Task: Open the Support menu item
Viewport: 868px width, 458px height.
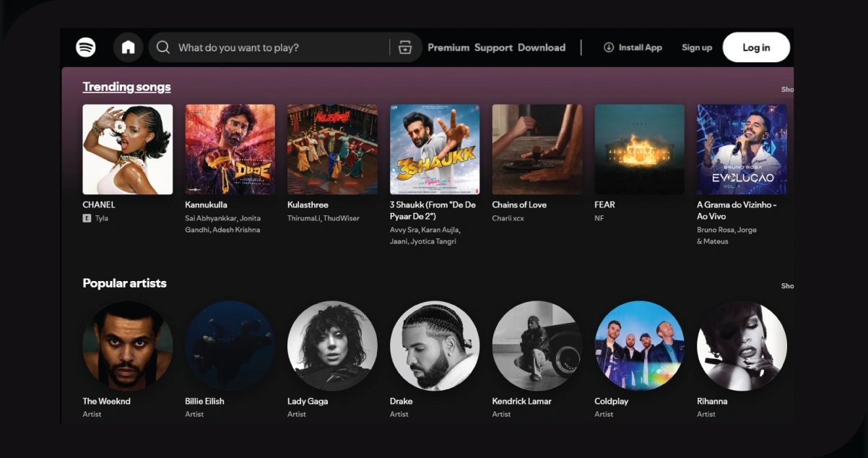Action: point(494,48)
